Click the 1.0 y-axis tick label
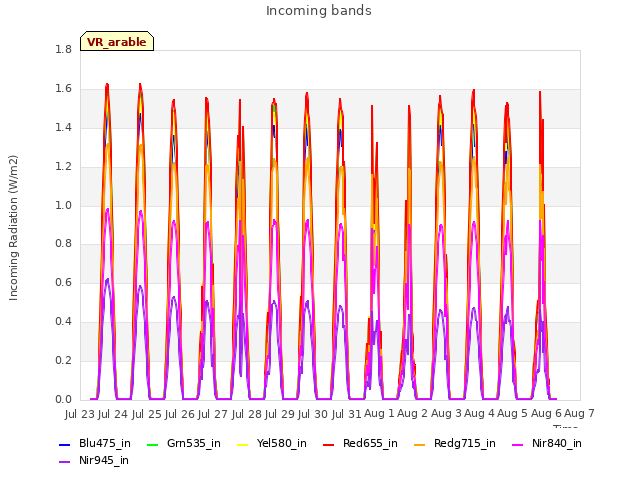Image resolution: width=640 pixels, height=480 pixels. pyautogui.click(x=63, y=205)
